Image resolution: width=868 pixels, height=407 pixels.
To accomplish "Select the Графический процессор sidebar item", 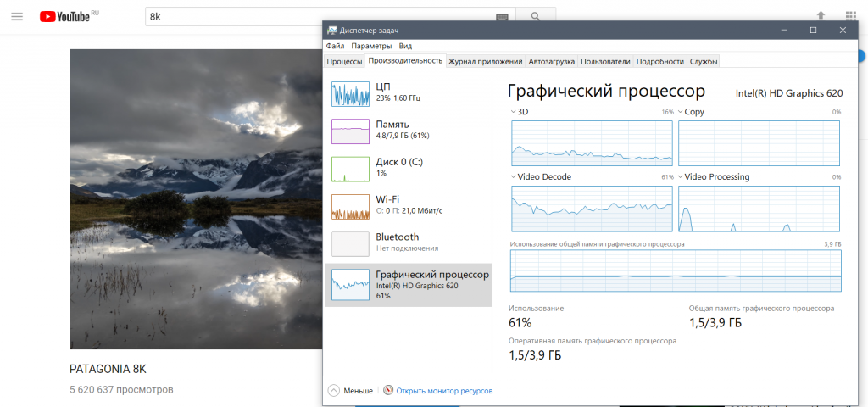I will 409,285.
